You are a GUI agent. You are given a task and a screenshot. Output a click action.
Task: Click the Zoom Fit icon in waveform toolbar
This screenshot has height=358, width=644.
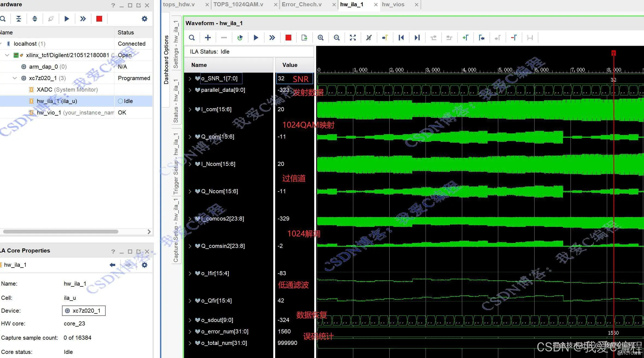[x=353, y=38]
